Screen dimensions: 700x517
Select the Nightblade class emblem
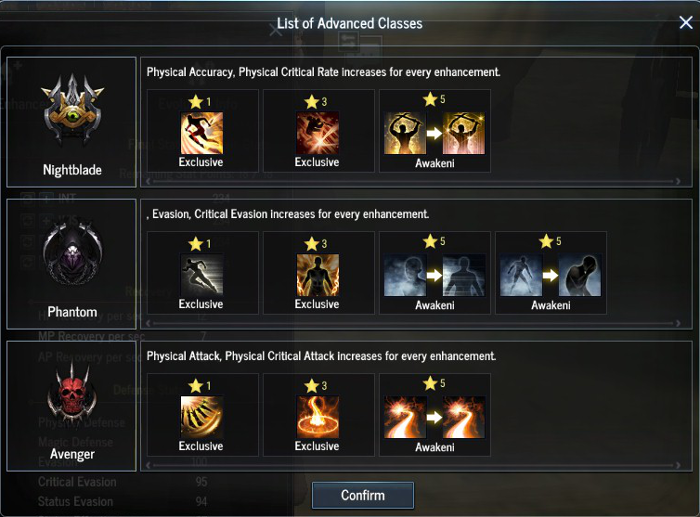pos(72,110)
